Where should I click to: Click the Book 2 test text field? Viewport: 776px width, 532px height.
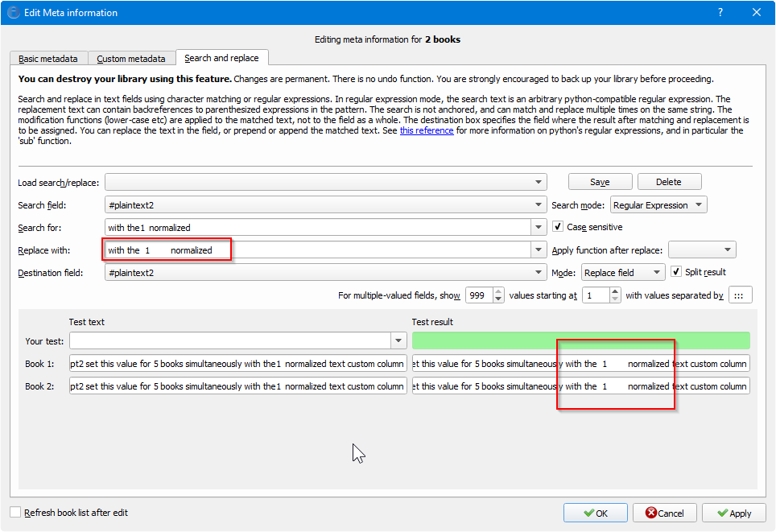click(238, 386)
